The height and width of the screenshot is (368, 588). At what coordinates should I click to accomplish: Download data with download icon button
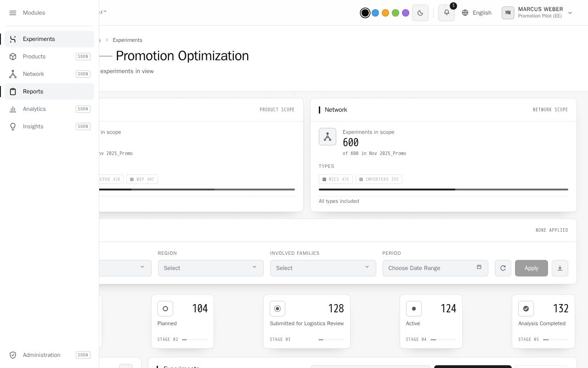click(560, 268)
